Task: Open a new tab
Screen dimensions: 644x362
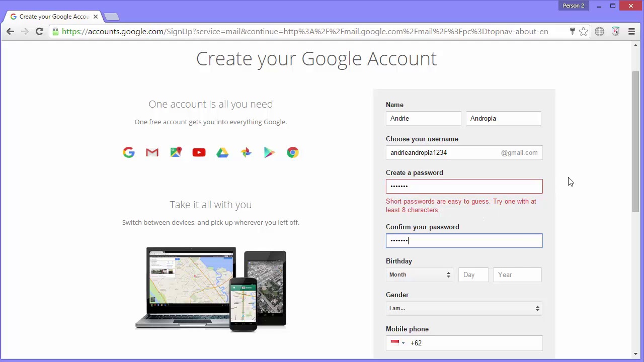Action: click(x=112, y=17)
